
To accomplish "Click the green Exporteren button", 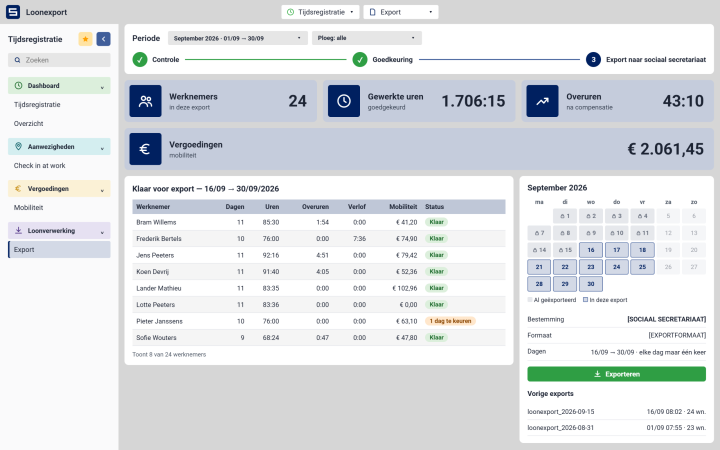I will coord(616,374).
